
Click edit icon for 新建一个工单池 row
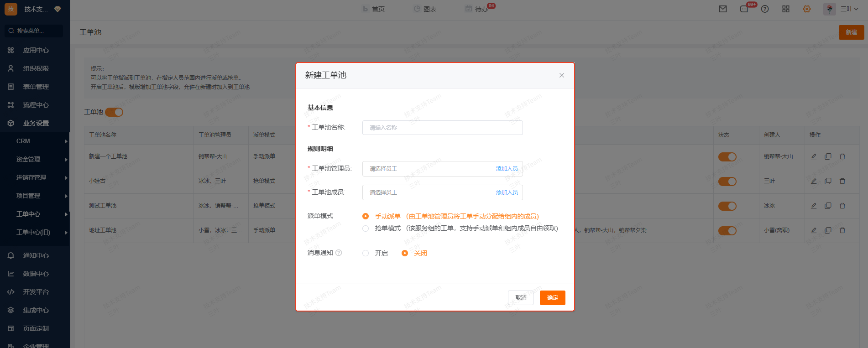(x=814, y=156)
